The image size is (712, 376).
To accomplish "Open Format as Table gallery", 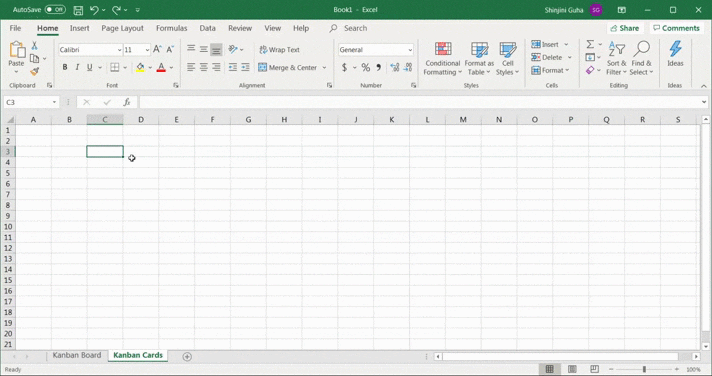I will 479,59.
